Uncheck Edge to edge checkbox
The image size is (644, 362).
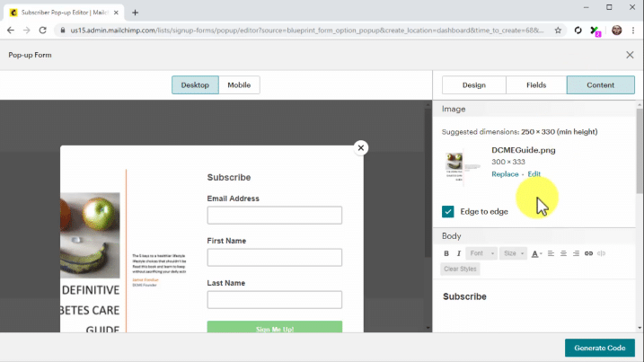tap(447, 211)
